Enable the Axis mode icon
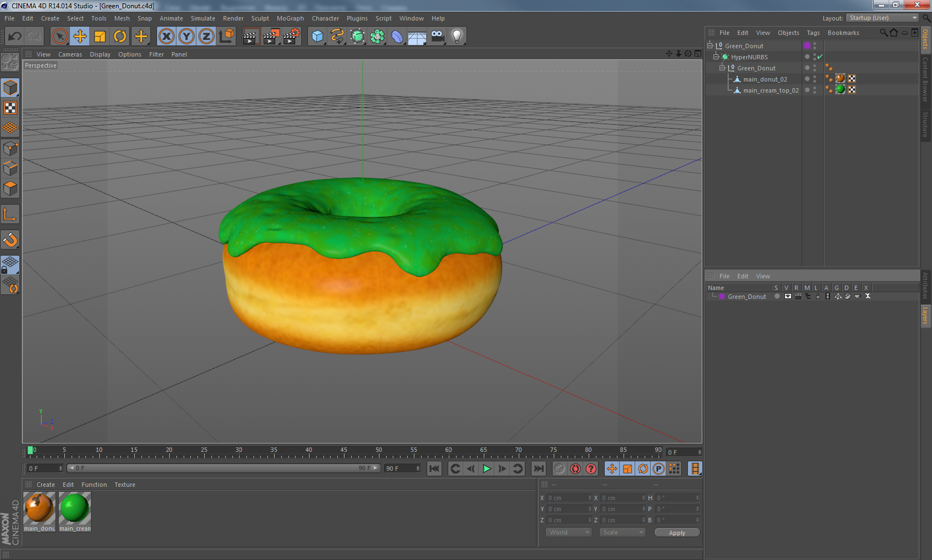 11,214
